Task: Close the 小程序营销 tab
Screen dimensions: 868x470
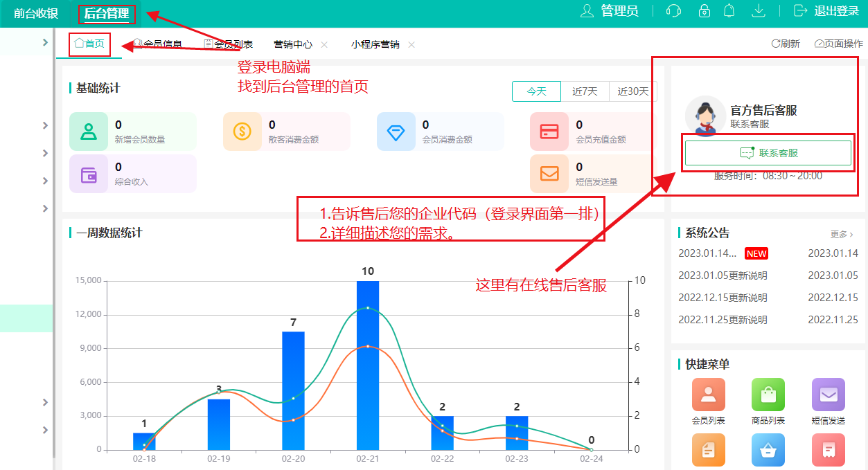Action: [411, 44]
